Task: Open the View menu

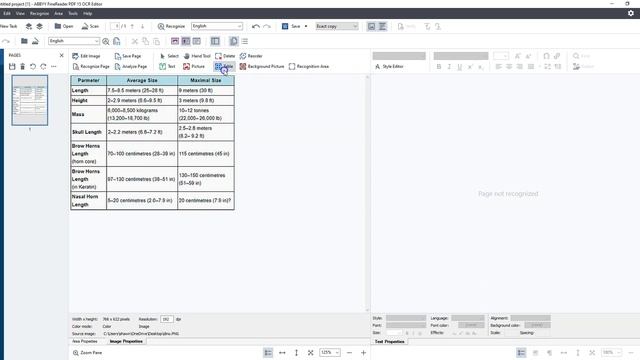Action: pyautogui.click(x=20, y=13)
